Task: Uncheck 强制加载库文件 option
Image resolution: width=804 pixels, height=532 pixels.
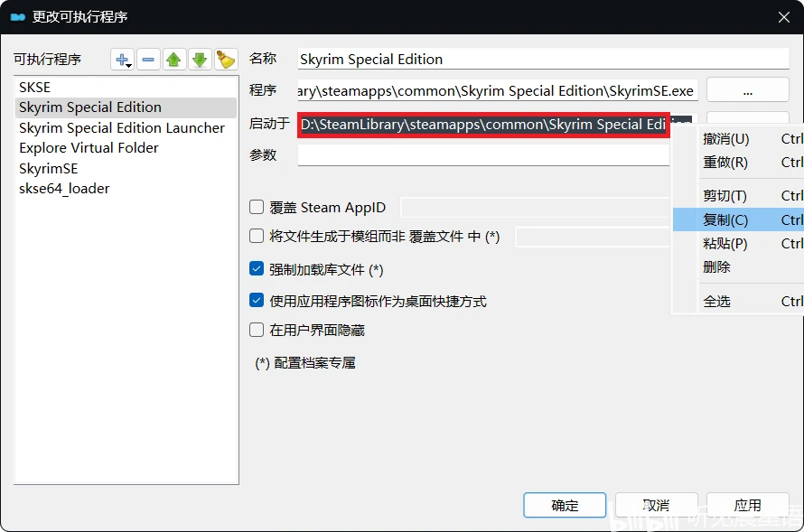Action: 257,268
